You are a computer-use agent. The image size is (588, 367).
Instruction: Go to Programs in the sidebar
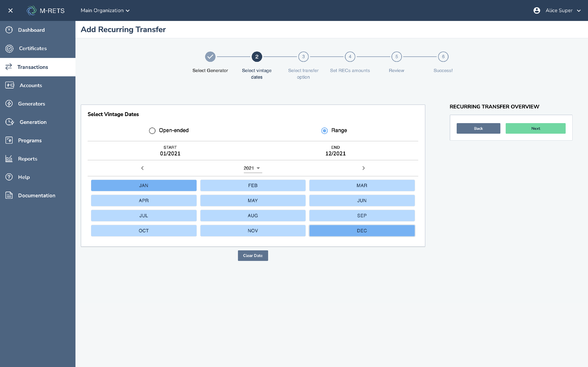click(x=30, y=140)
